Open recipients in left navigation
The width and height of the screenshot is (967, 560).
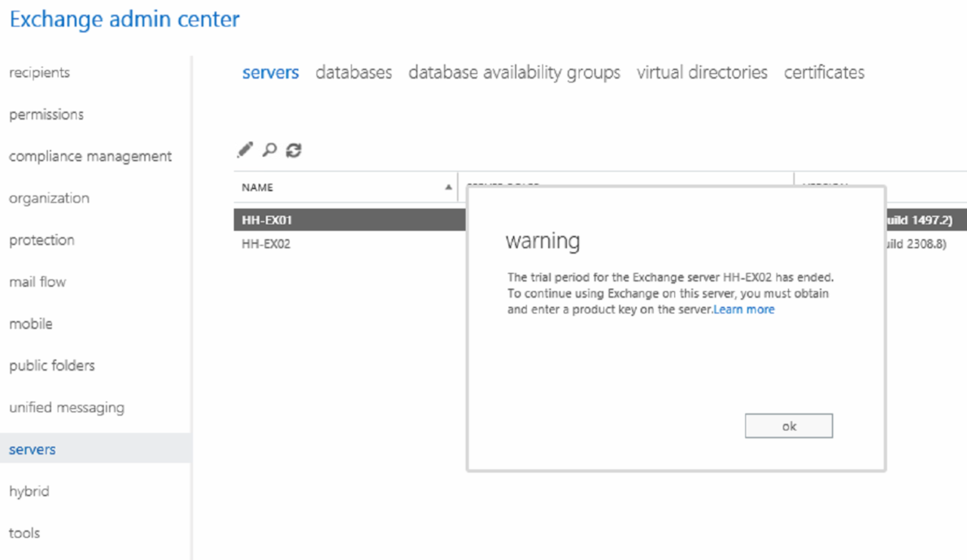pos(40,72)
